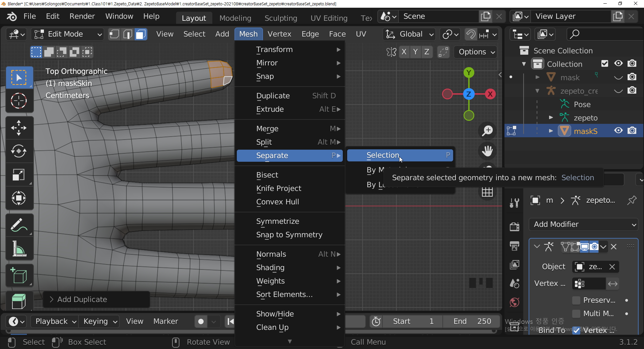Click the pan view hand icon
The image size is (644, 349).
point(487,151)
